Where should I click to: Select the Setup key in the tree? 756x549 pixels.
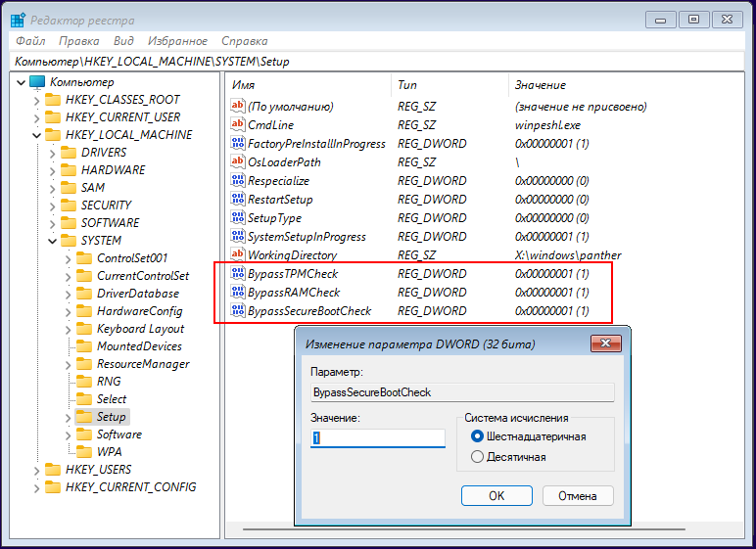point(111,417)
